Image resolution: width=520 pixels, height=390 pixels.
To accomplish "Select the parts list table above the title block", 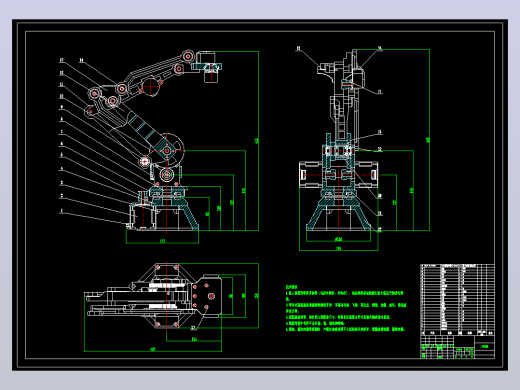I will tap(457, 300).
